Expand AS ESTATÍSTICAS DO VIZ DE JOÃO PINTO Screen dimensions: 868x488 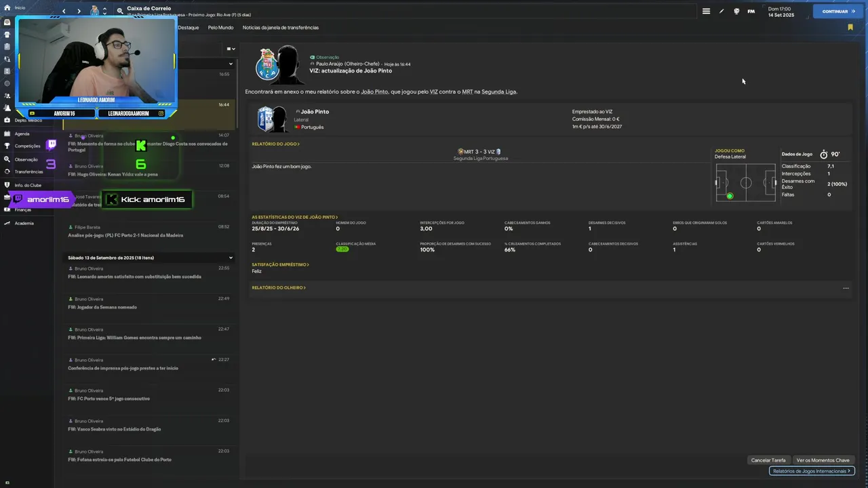[295, 217]
